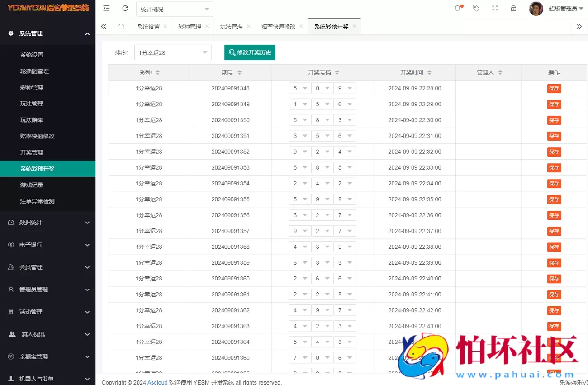Refresh the page using the reload icon
Screen dimensions: 588x385
click(125, 8)
